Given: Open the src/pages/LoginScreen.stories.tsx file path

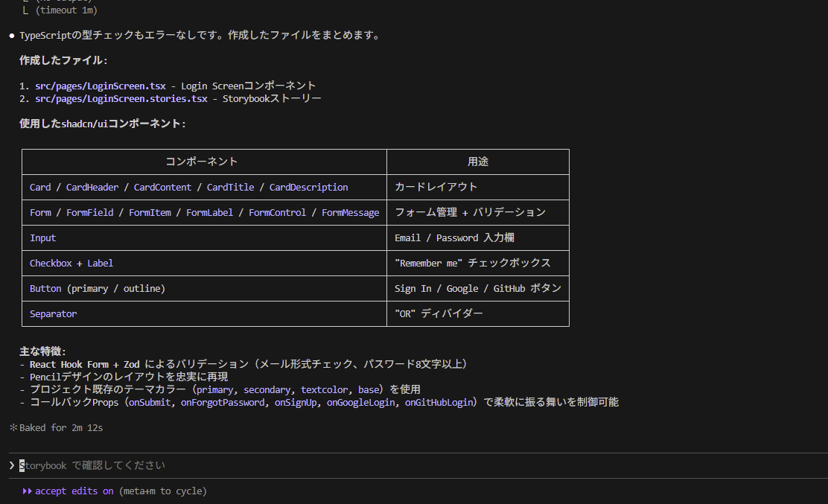Looking at the screenshot, I should point(121,98).
